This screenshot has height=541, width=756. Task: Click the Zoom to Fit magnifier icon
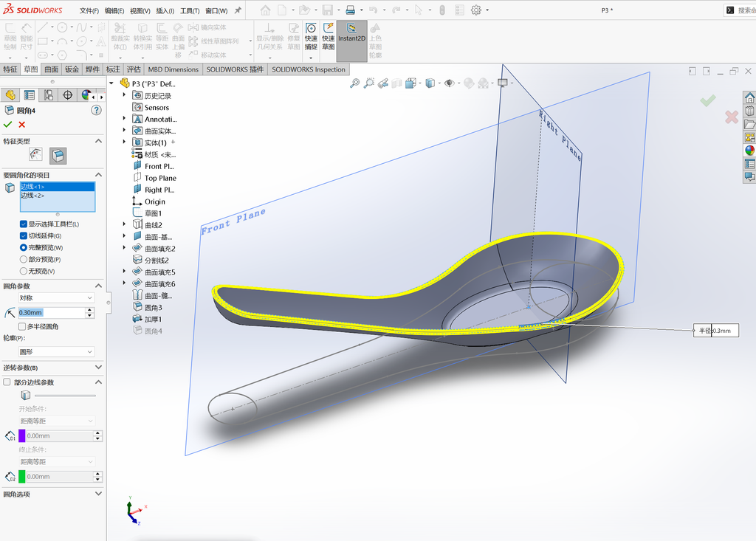tap(354, 83)
